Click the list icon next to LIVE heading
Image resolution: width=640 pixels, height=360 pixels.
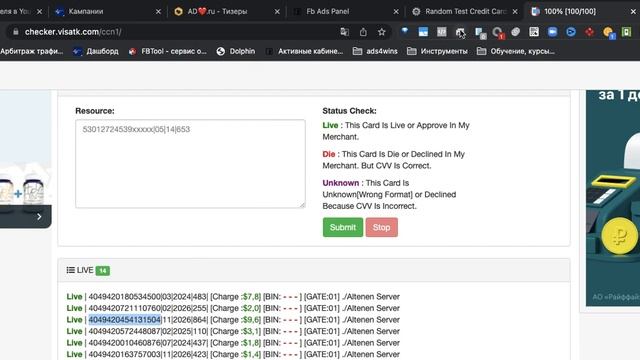[70, 270]
